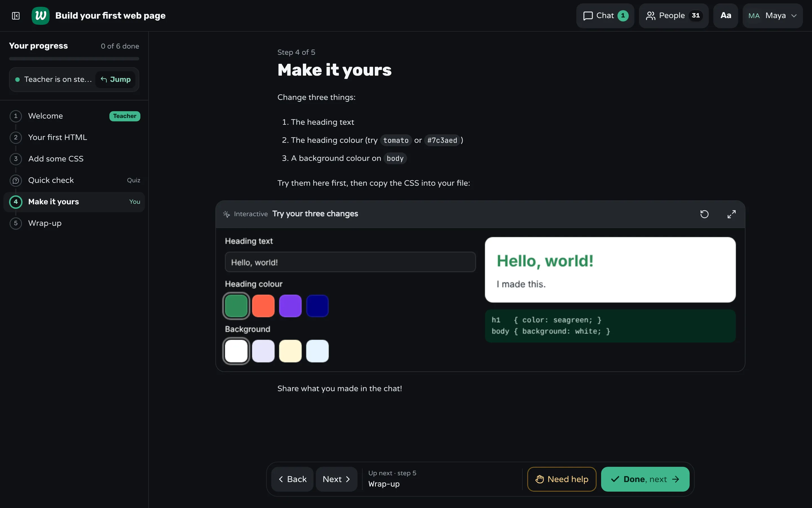Viewport: 812px width, 508px height.
Task: Click the Teacher badge on Welcome
Action: coord(125,116)
